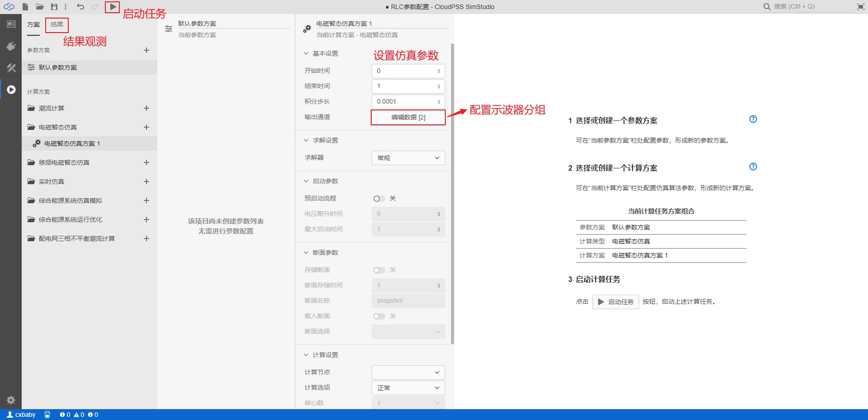Screen dimensions: 868x420
Task: Toggle the 存储断面 switch
Action: pyautogui.click(x=379, y=270)
